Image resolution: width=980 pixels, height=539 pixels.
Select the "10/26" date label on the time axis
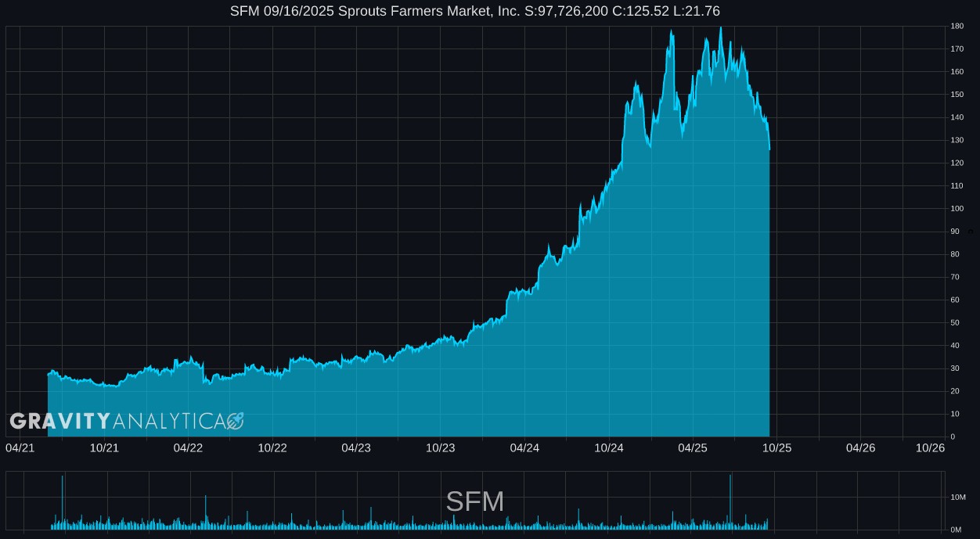[931, 447]
